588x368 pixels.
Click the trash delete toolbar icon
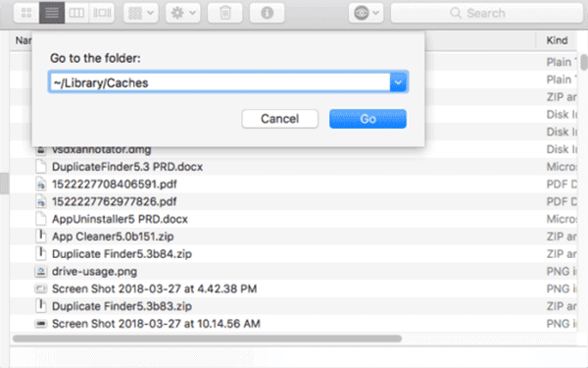[x=225, y=13]
